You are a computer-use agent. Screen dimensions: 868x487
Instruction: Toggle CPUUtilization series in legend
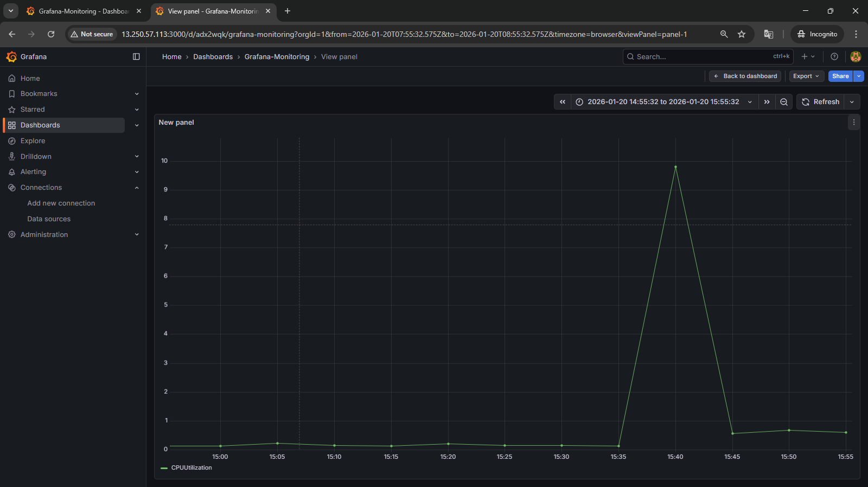pos(192,468)
